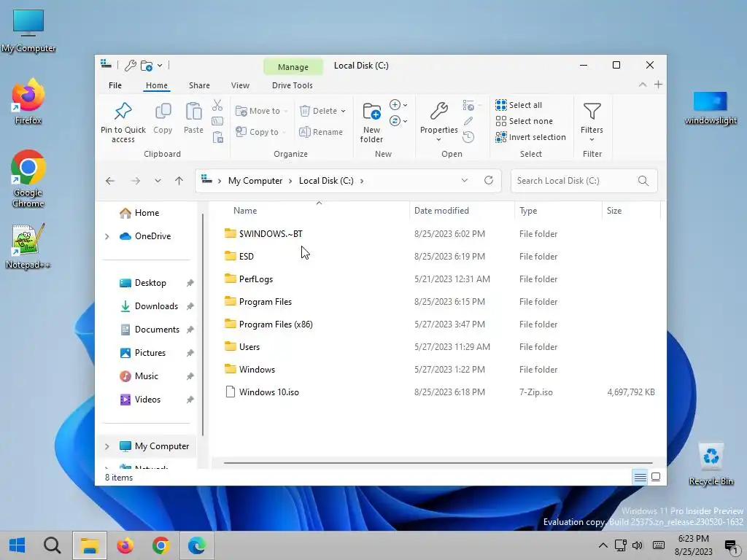Select the Home ribbon tab
The image size is (747, 560).
156,85
